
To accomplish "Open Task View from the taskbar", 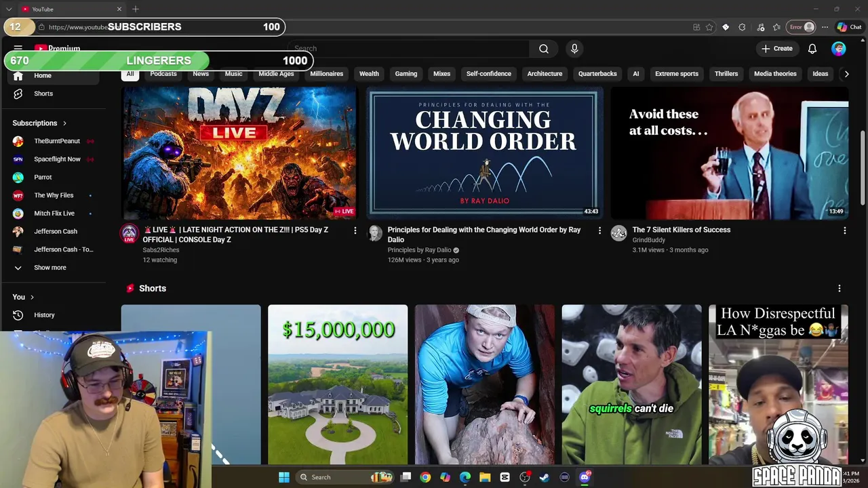I will click(x=406, y=477).
